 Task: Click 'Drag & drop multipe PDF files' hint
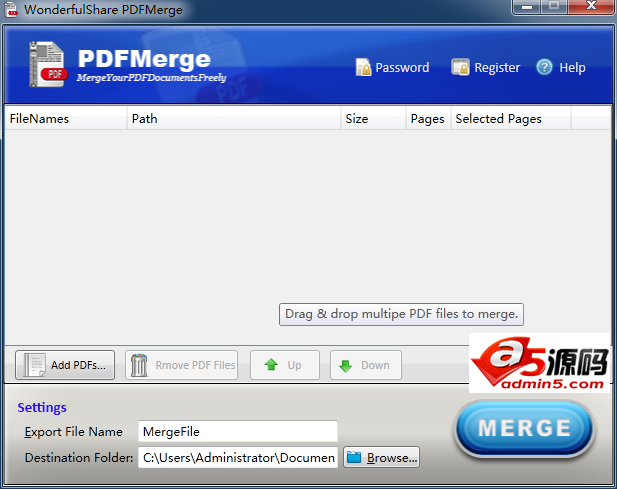(401, 314)
